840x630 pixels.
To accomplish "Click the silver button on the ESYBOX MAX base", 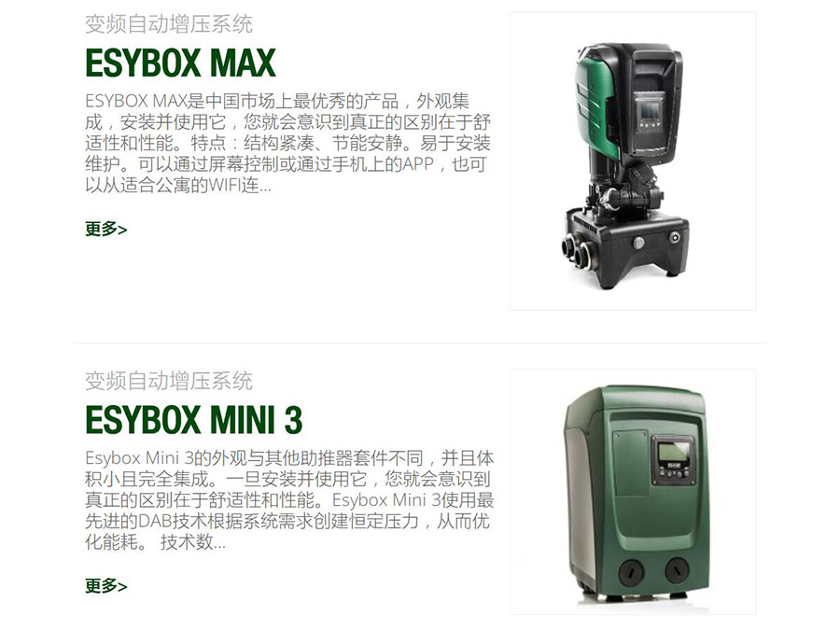I will tap(638, 242).
